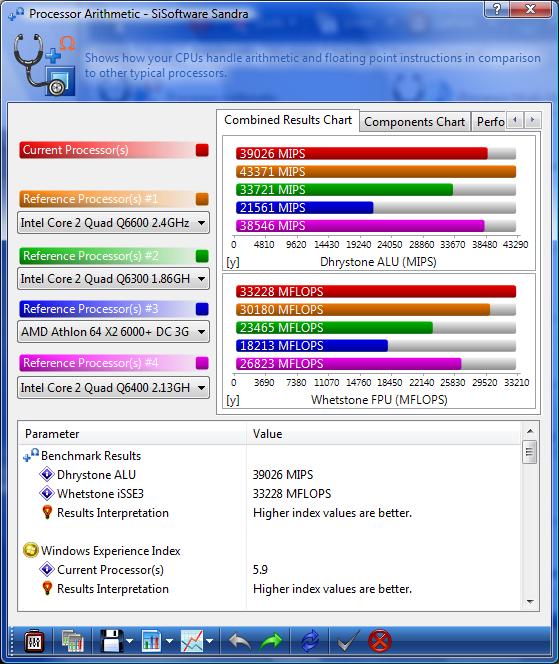Image resolution: width=559 pixels, height=664 pixels.
Task: Click lightbulb icon beside first Results Interpretation
Action: coord(47,512)
